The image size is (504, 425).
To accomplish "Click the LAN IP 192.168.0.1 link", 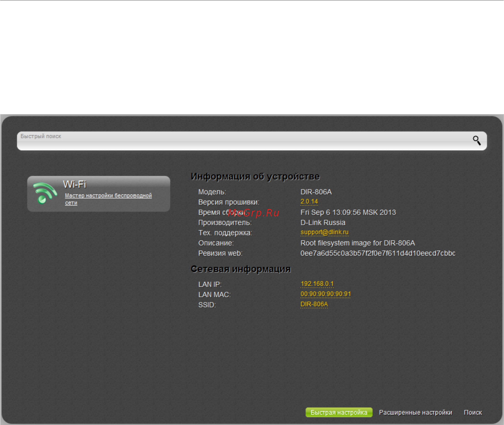I will 317,284.
